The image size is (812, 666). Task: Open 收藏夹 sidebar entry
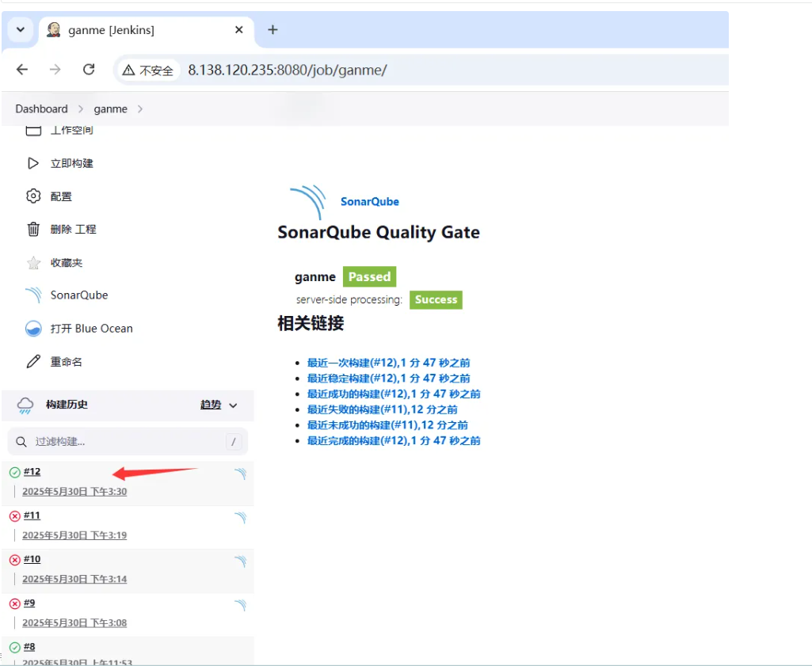(x=67, y=262)
